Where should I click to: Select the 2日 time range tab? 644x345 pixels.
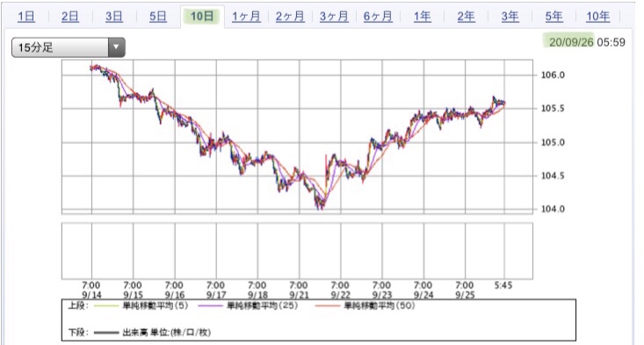click(70, 17)
